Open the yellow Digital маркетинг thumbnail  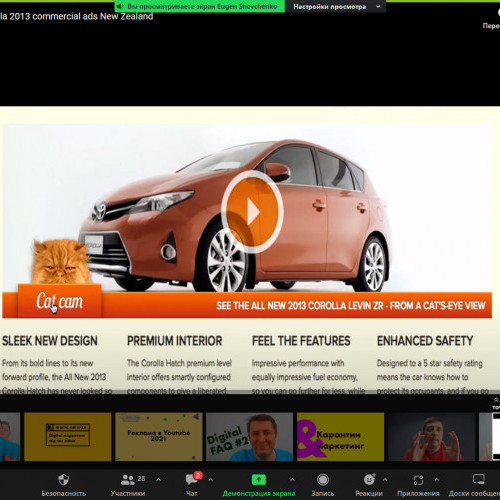click(x=68, y=437)
